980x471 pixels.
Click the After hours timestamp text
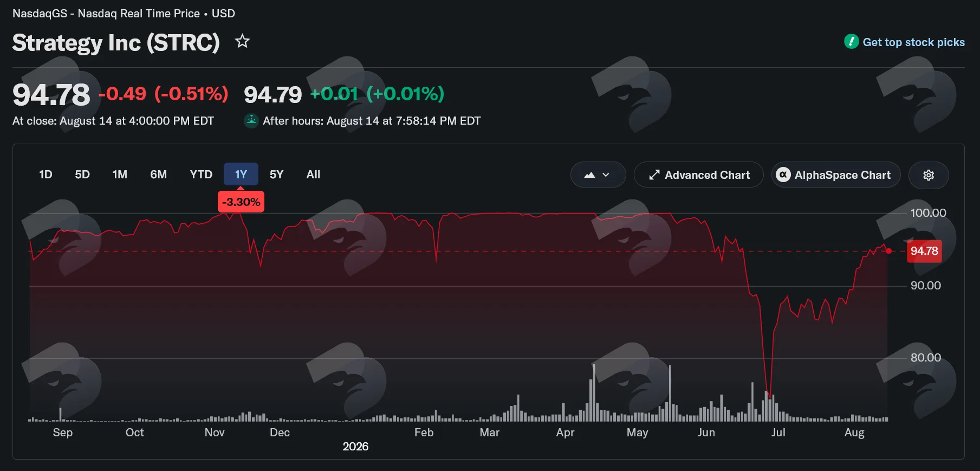coord(372,121)
